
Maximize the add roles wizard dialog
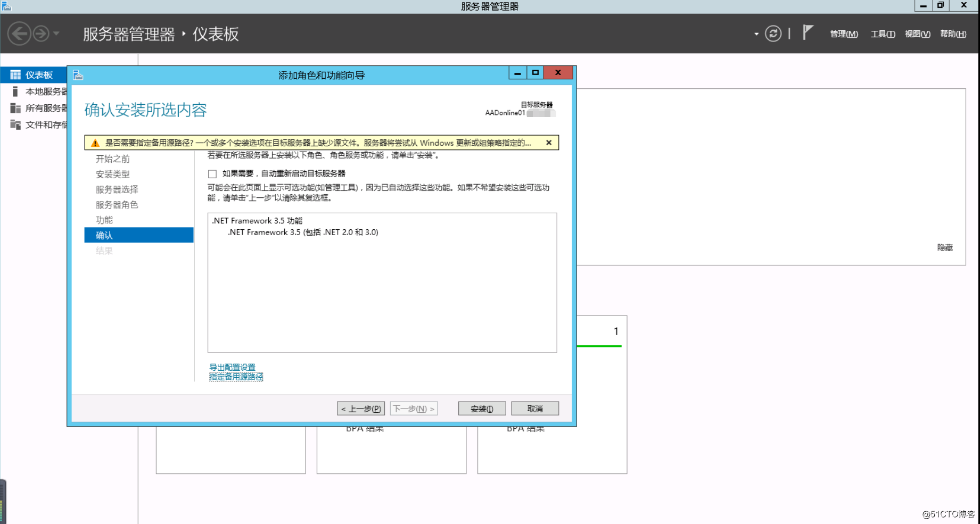536,73
